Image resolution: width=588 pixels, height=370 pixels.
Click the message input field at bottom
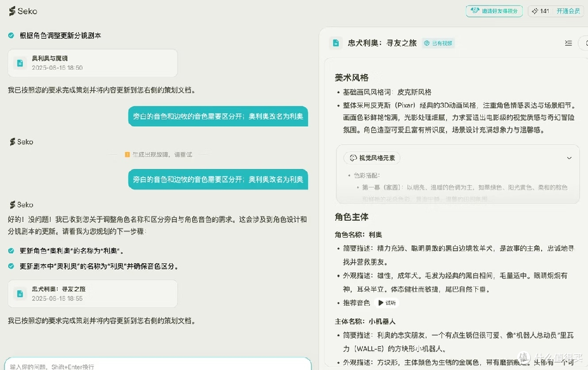[x=158, y=366]
